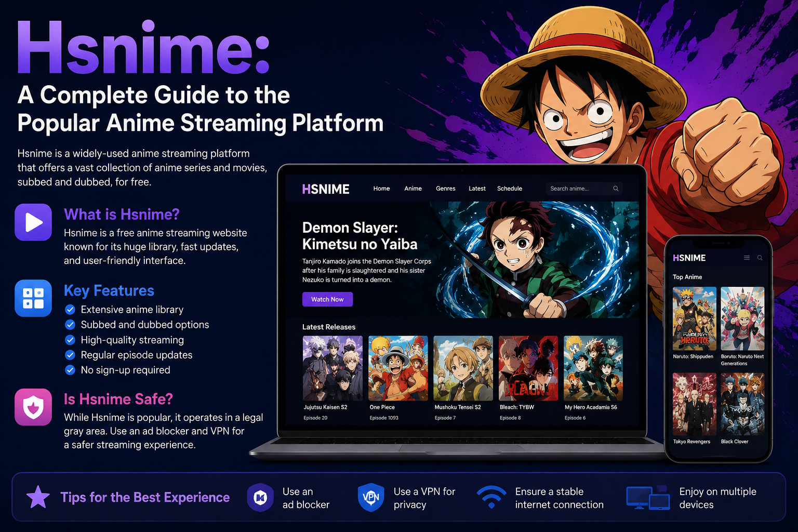Screen dimensions: 798x532
Task: Click the pink shield icon beside Is Hsnime Safe
Action: click(33, 407)
